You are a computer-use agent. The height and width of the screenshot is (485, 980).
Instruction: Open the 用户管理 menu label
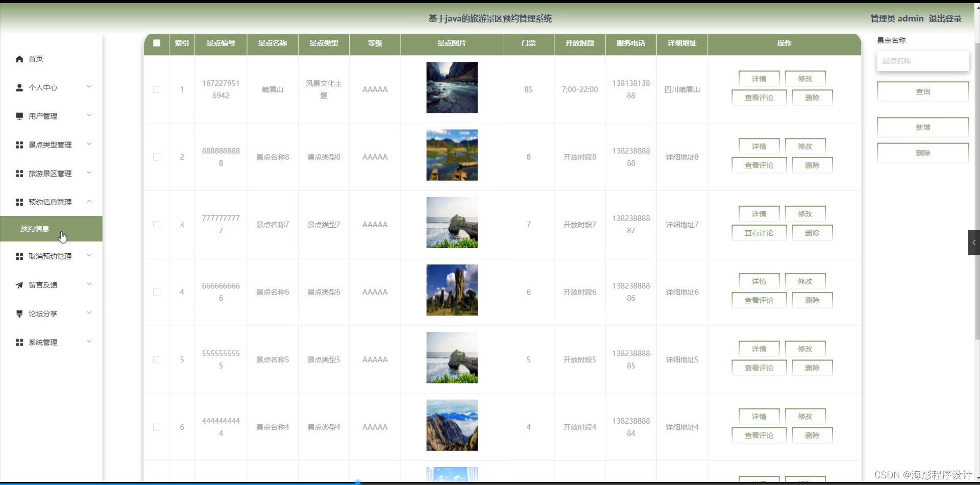coord(43,116)
